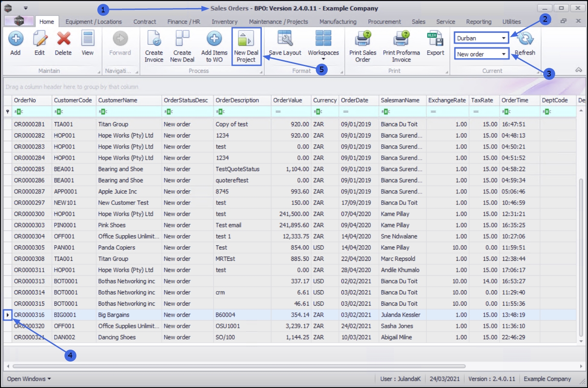Viewport: 588px width, 388px height.
Task: Click the equals filter icon under TaxRate
Action: coord(476,112)
